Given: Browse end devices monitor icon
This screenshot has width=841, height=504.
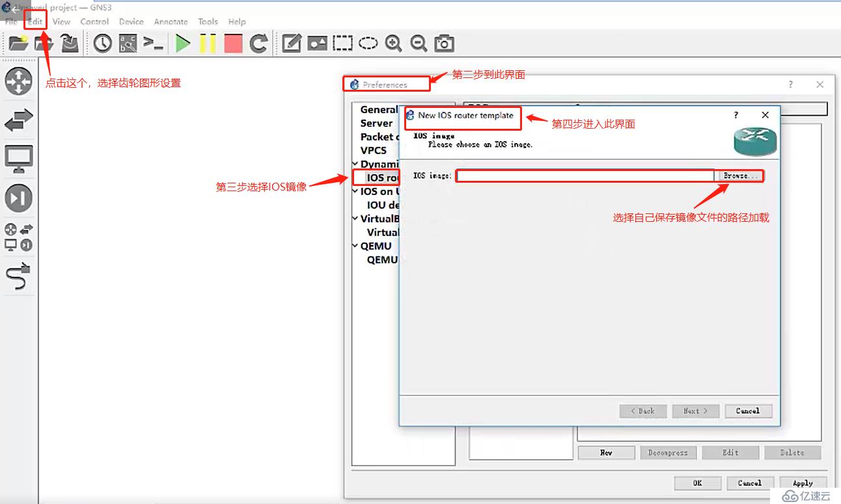Looking at the screenshot, I should point(18,159).
